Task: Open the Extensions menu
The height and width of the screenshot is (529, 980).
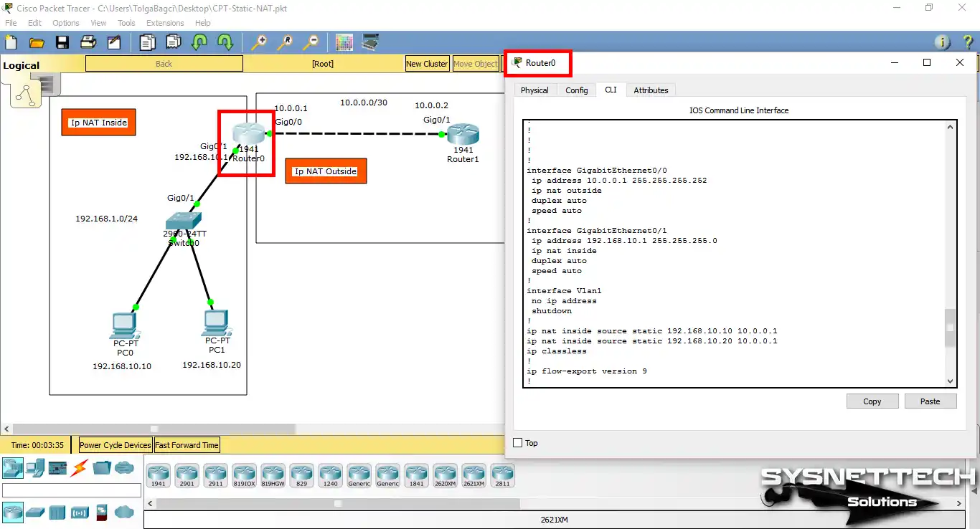Action: (165, 22)
